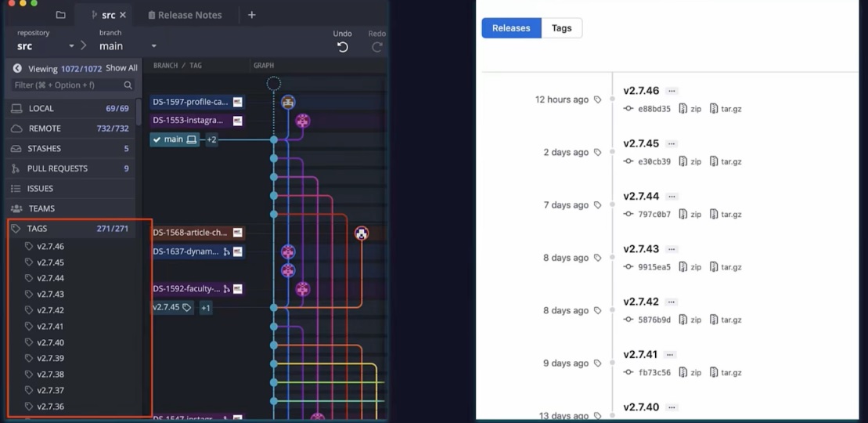Click the DS-1637-dynam... branch label
This screenshot has width=868, height=423.
[197, 251]
